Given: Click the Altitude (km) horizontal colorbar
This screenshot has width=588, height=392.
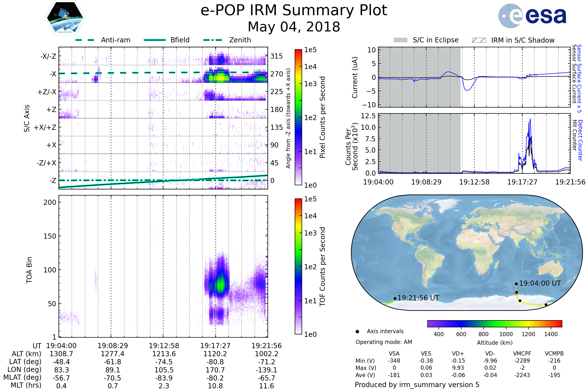Looking at the screenshot, I should tap(494, 323).
